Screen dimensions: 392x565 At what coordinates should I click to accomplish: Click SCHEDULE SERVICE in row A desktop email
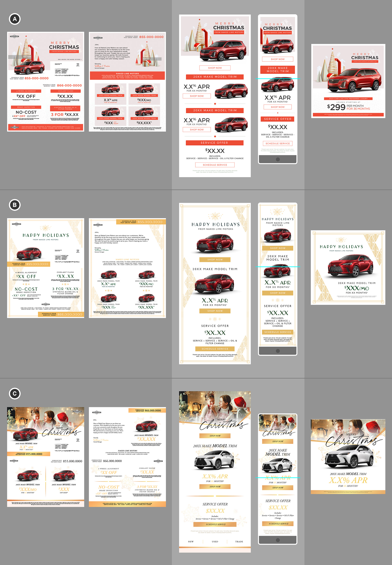215,165
